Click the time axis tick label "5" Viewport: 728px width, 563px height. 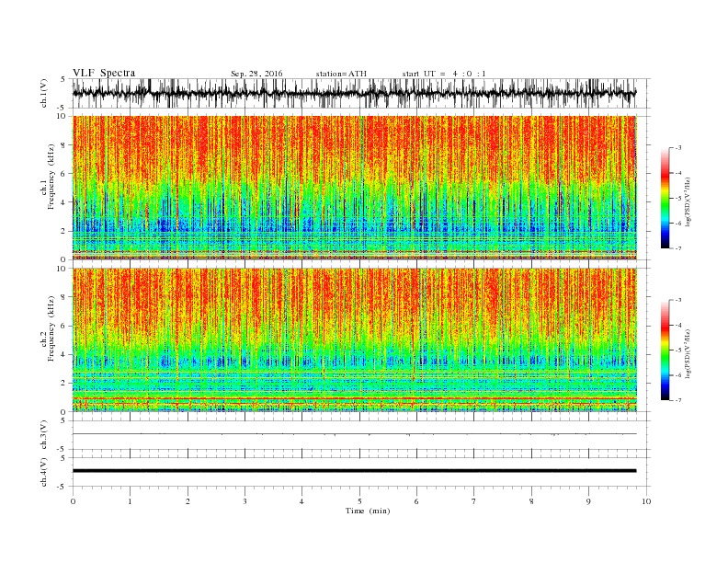point(359,501)
